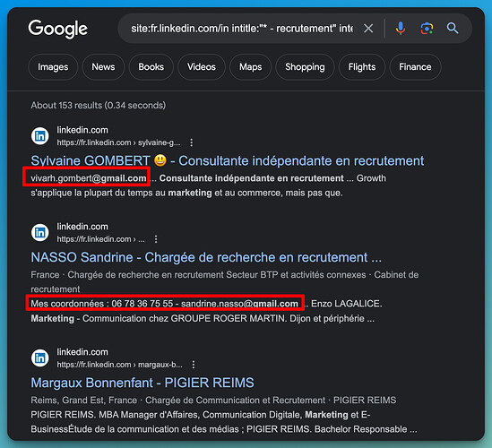The width and height of the screenshot is (492, 448).
Task: Switch to Finance filter
Action: point(415,67)
